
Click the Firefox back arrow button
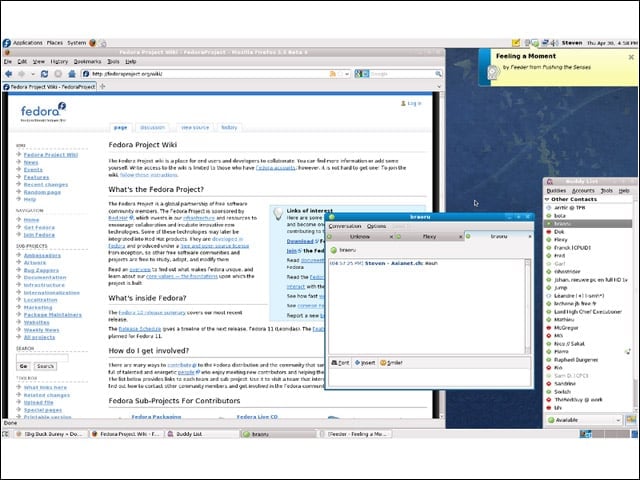pyautogui.click(x=9, y=74)
